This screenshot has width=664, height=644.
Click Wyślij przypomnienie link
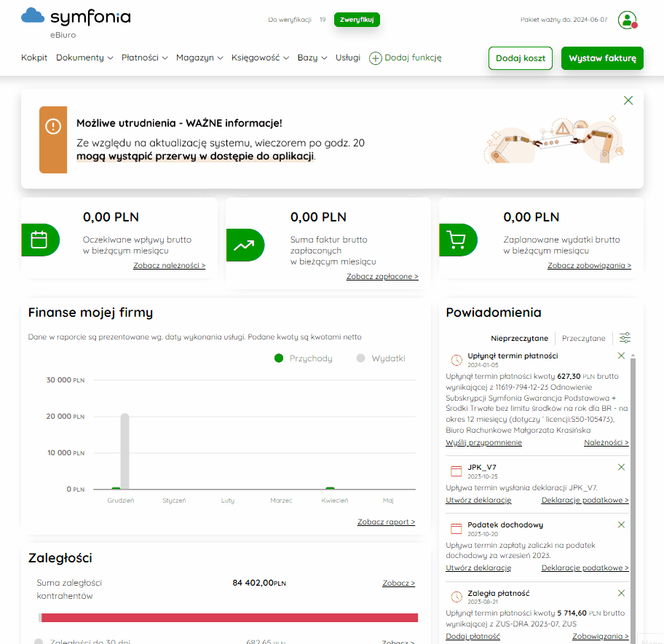(483, 443)
